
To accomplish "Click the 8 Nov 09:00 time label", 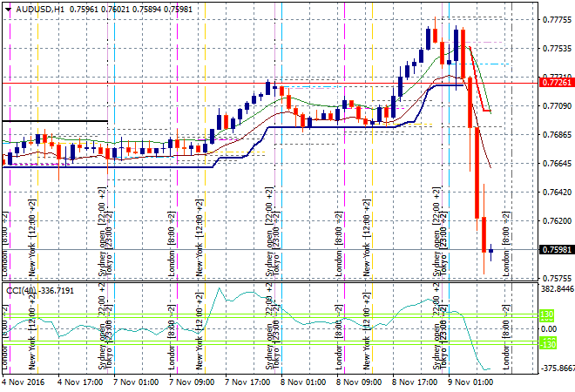I will coord(359,382).
